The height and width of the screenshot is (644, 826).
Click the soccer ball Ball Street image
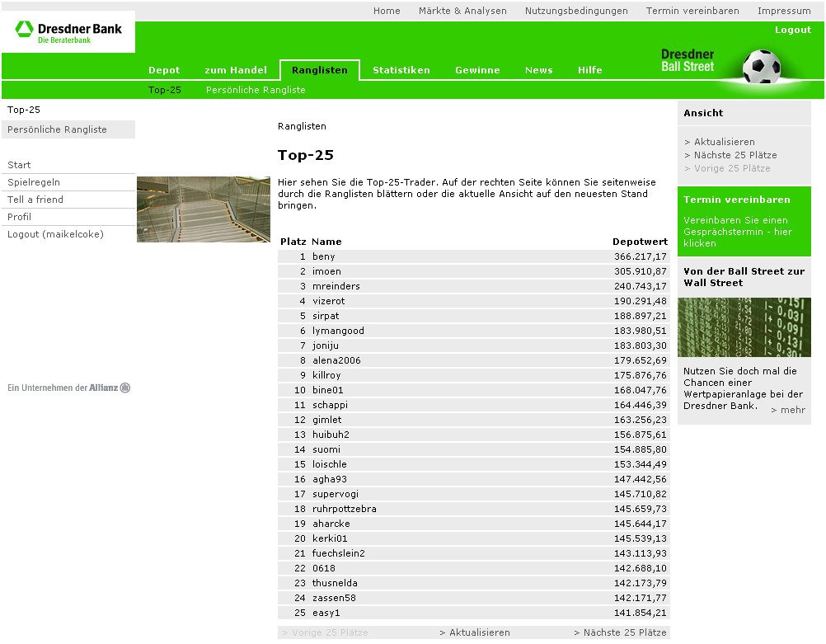pyautogui.click(x=761, y=67)
